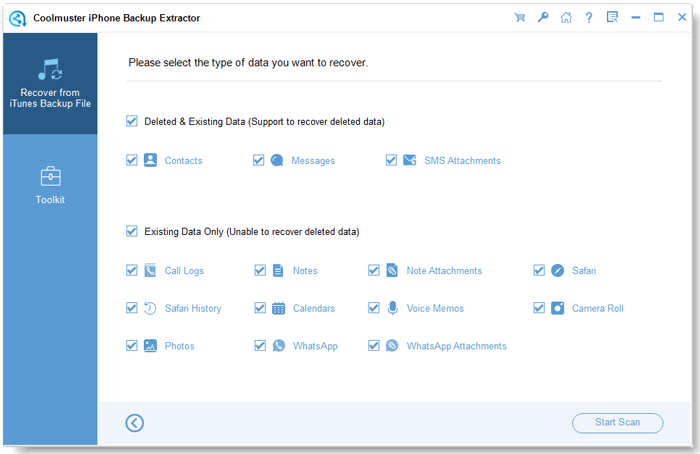Click the Messages label

(x=313, y=161)
